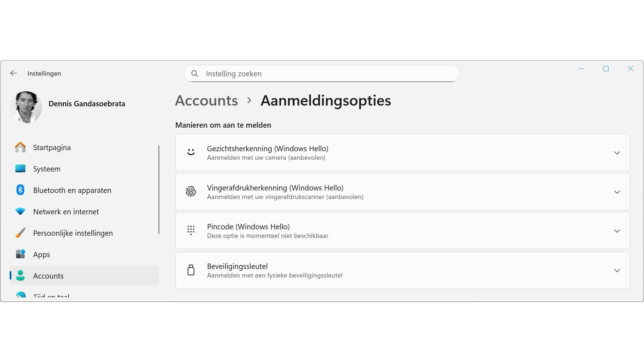This screenshot has width=644, height=362.
Task: Click the back arrow icon
Action: [14, 73]
